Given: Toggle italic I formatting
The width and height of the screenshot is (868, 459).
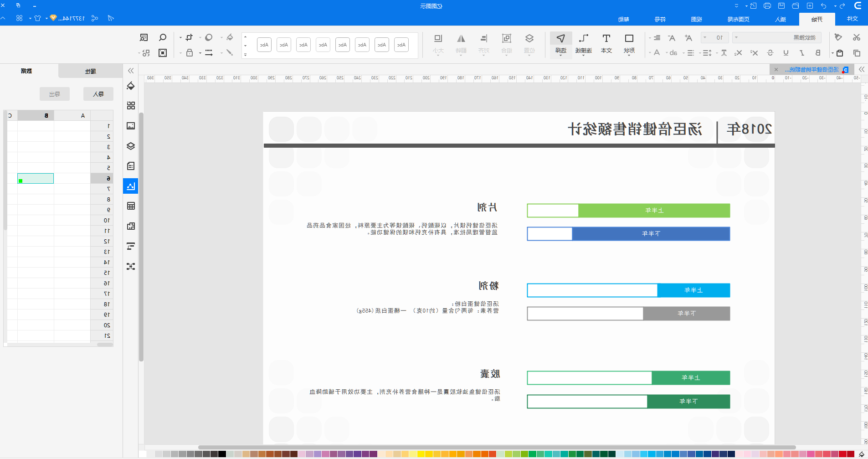Looking at the screenshot, I should pyautogui.click(x=802, y=53).
